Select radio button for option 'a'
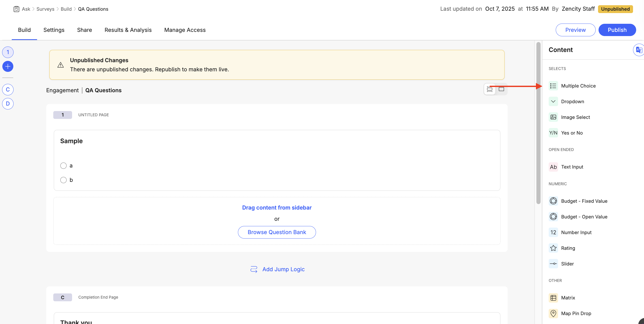This screenshot has width=644, height=324. (x=63, y=165)
